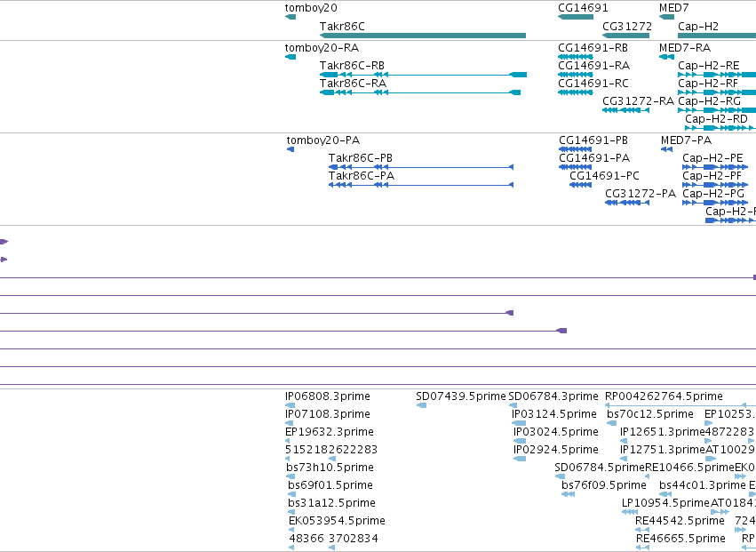Viewport: 756px width, 552px height.
Task: Select the Cap-H2-RE transcript label
Action: click(x=708, y=66)
